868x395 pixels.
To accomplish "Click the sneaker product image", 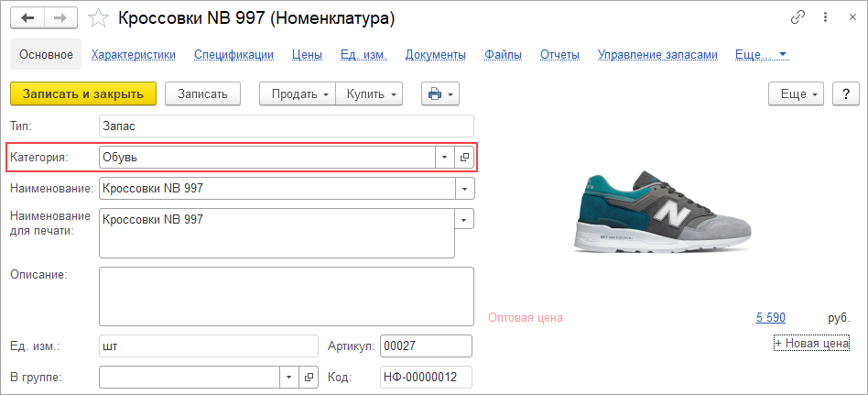I will [663, 214].
